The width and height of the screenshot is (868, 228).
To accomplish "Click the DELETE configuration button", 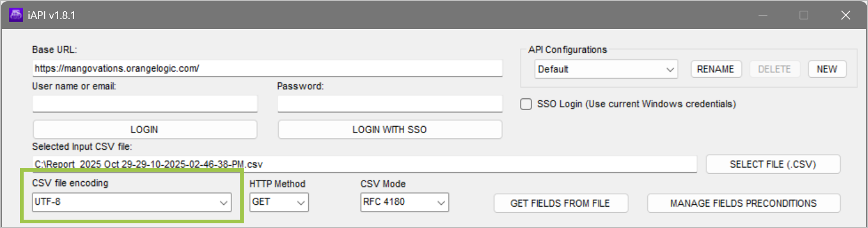I will tap(775, 69).
